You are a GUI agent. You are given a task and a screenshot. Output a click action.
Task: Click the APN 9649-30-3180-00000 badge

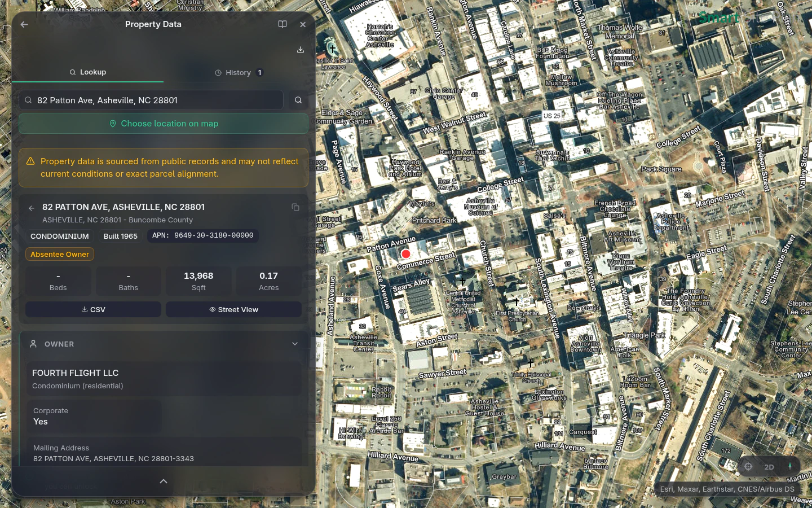point(203,235)
